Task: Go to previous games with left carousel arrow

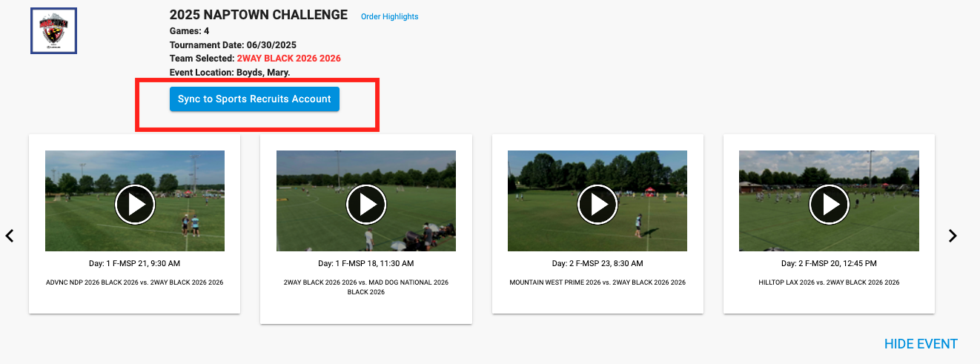Action: click(x=10, y=236)
